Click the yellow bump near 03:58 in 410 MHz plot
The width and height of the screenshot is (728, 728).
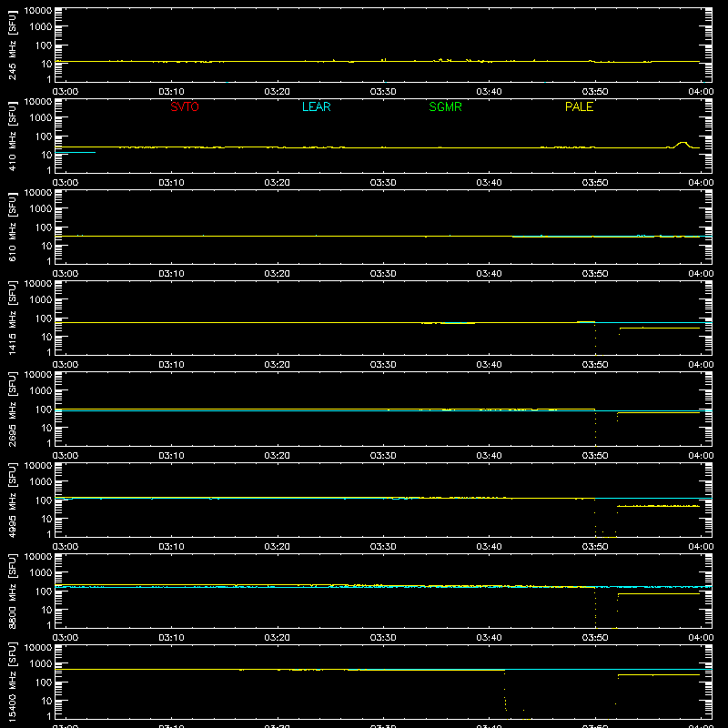[x=682, y=144]
